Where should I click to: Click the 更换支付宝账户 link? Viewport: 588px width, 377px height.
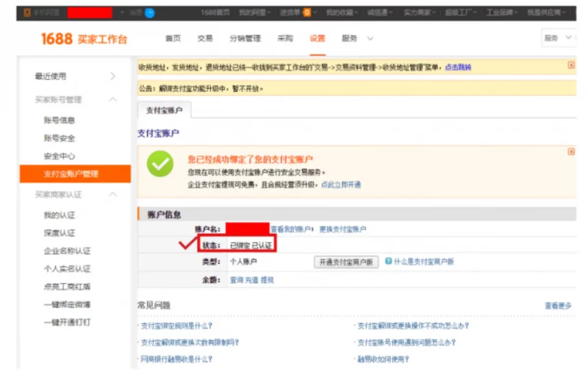343,229
